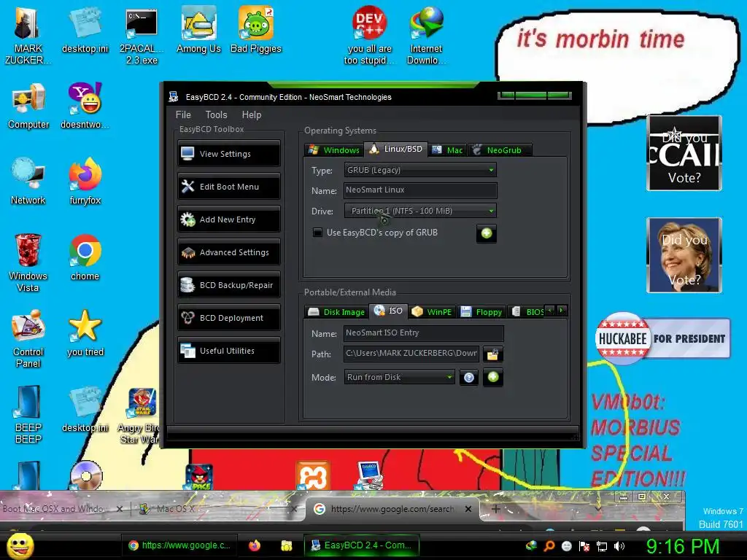Click the EasyBCD title bar app icon
747x560 pixels.
coord(174,97)
